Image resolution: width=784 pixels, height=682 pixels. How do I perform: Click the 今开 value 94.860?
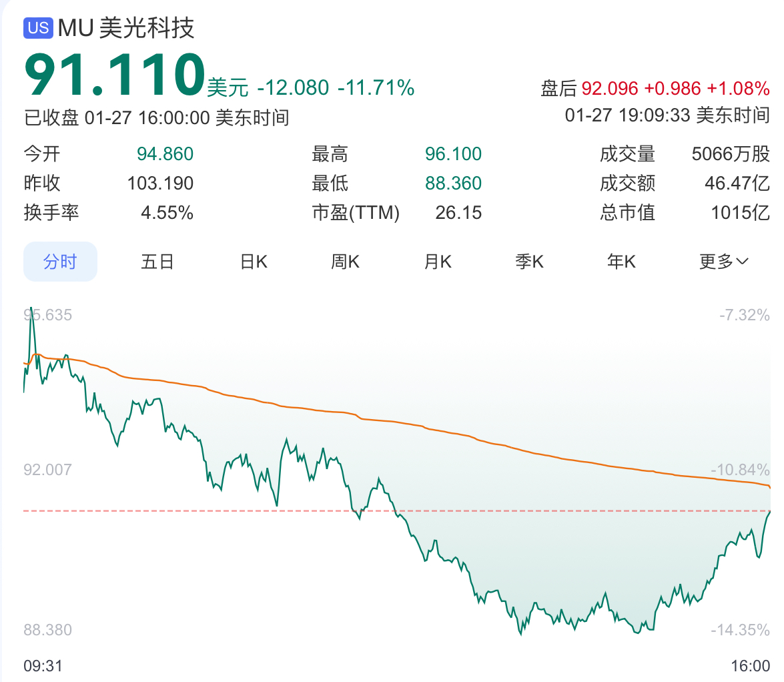pyautogui.click(x=165, y=154)
